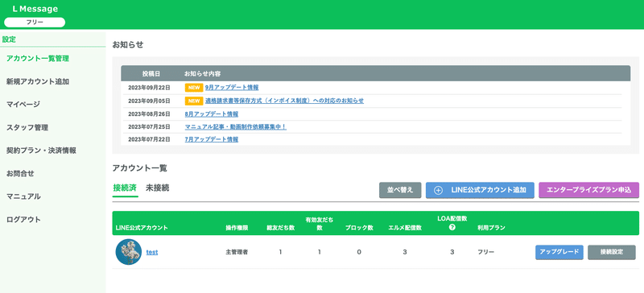Open the マニュアル sidebar item
Image resolution: width=644 pixels, height=293 pixels.
[23, 196]
